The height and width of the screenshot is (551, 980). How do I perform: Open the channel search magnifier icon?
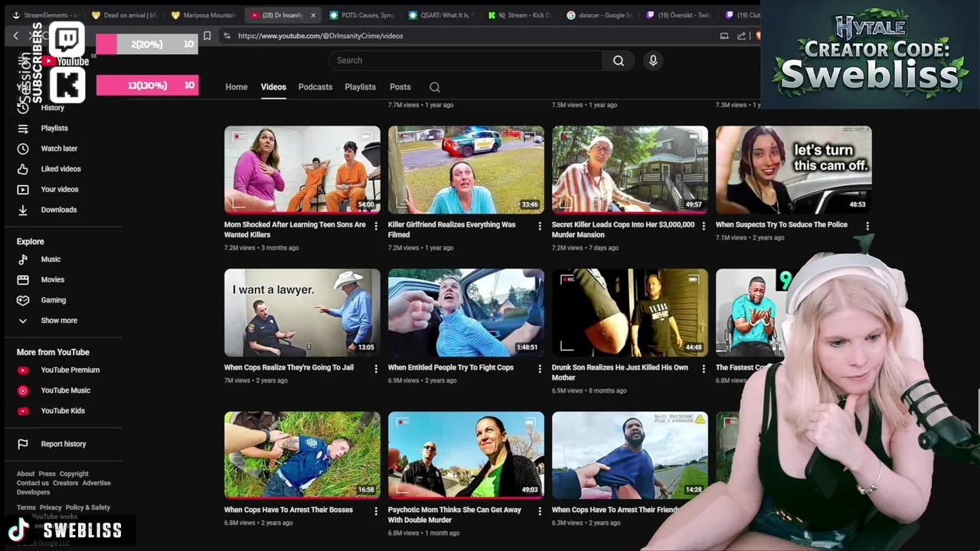pos(435,87)
